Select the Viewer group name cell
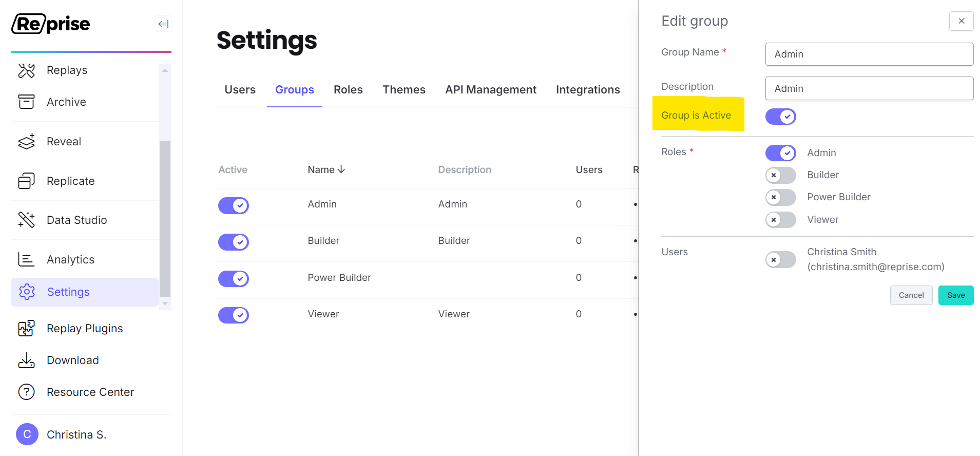This screenshot has height=456, width=980. click(323, 314)
